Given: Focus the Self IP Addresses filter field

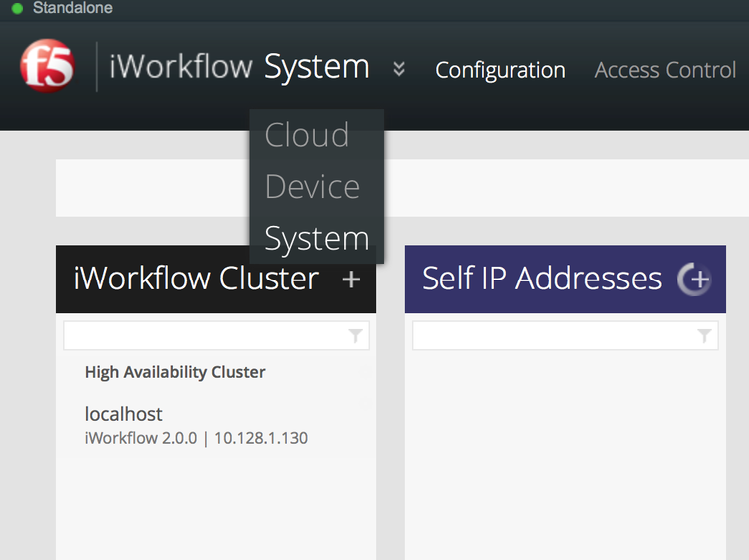Looking at the screenshot, I should click(554, 337).
